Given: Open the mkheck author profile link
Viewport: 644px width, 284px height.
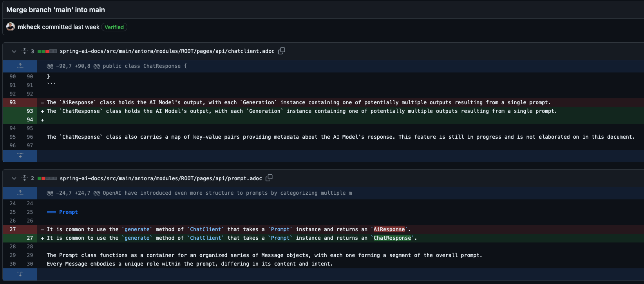Looking at the screenshot, I should click(29, 27).
